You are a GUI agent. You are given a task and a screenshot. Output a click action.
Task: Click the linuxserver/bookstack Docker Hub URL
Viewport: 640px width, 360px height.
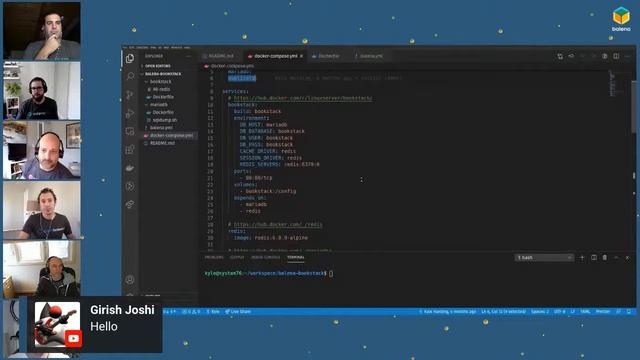[302, 98]
